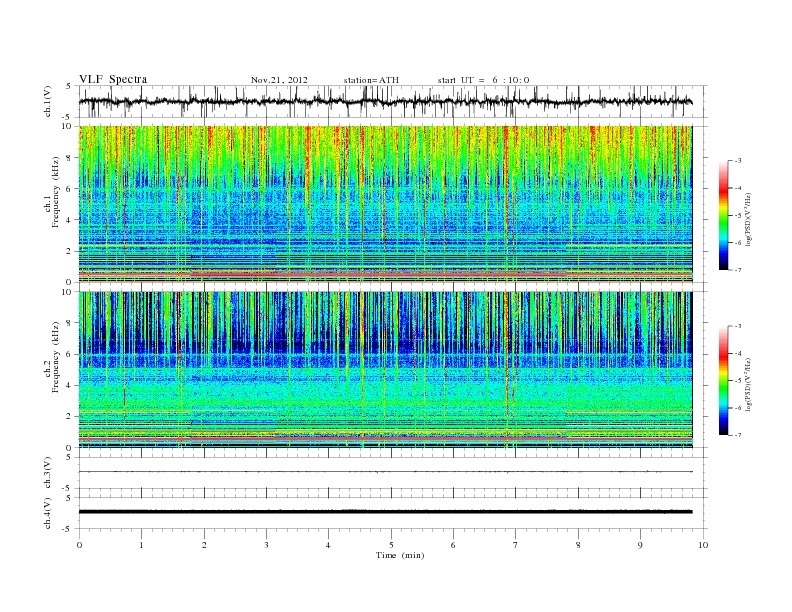Click the "start UT = 6 :10: 0" text

[x=483, y=80]
